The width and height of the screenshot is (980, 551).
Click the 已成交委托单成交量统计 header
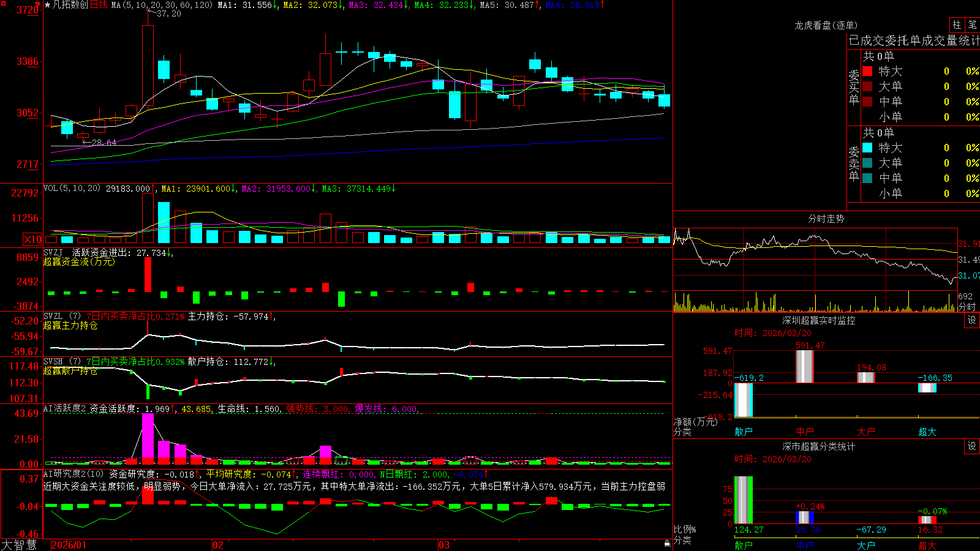click(x=914, y=40)
